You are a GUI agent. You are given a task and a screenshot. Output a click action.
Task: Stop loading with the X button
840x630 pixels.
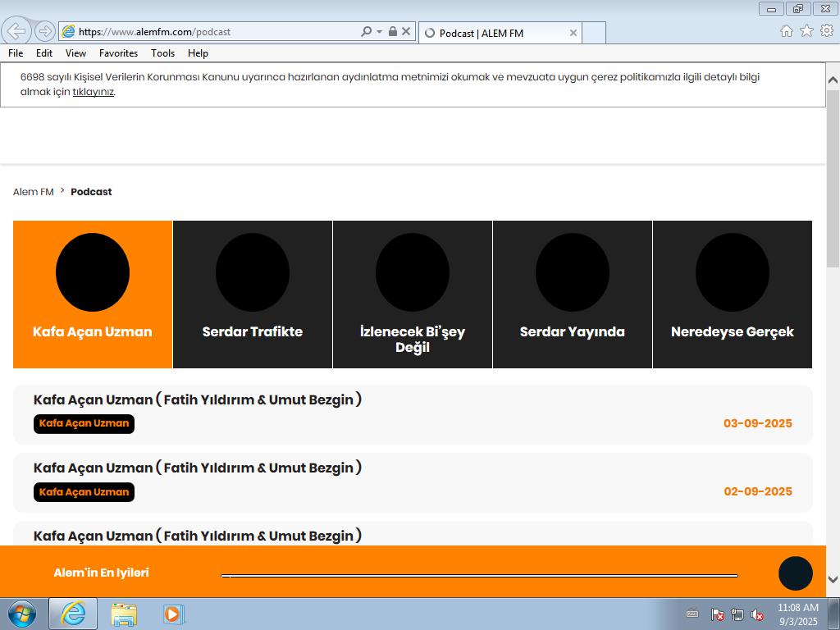click(x=406, y=32)
